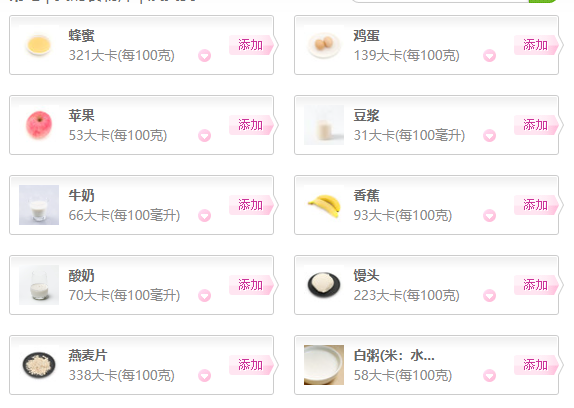Toggle favorite heart for 馒头
The image size is (574, 408).
(489, 296)
